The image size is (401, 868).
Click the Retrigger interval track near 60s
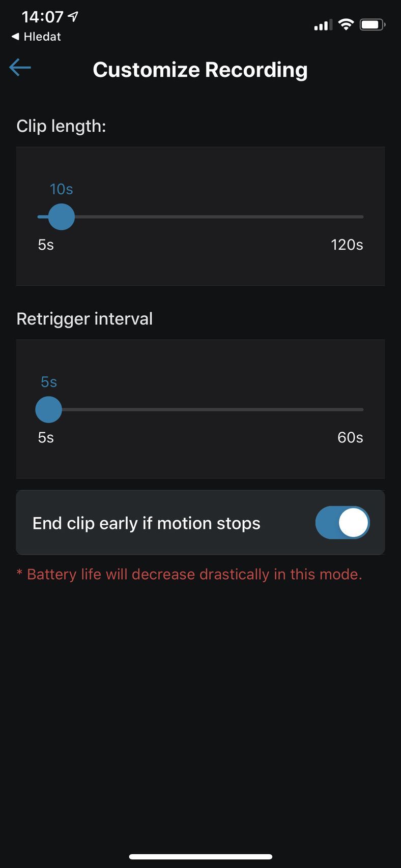pos(356,409)
